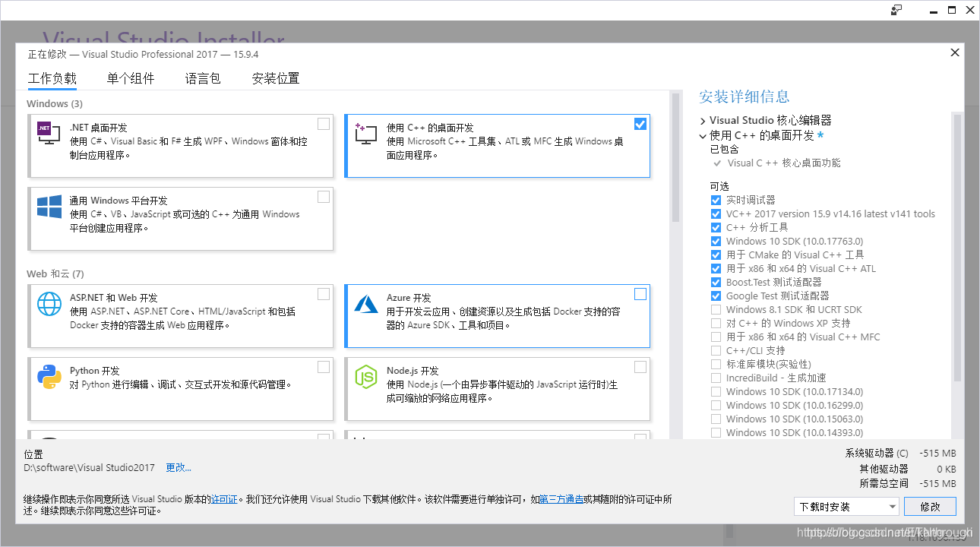Switch to 单个组件 tab
Screen dimensions: 980x547
tap(131, 78)
